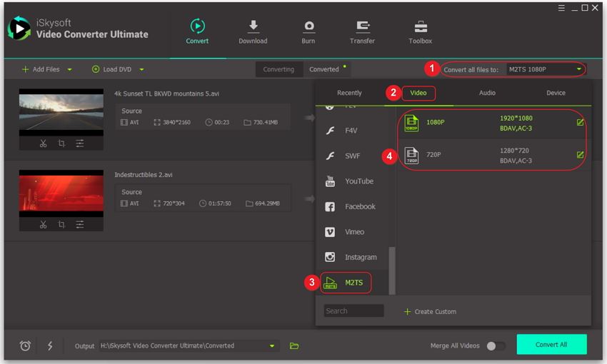This screenshot has width=607, height=364.
Task: Click the crop icon under Indestructibles video
Action: point(61,224)
